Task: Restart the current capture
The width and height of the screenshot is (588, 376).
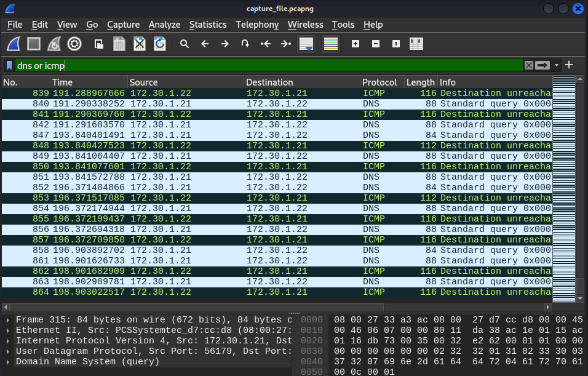Action: (x=54, y=44)
